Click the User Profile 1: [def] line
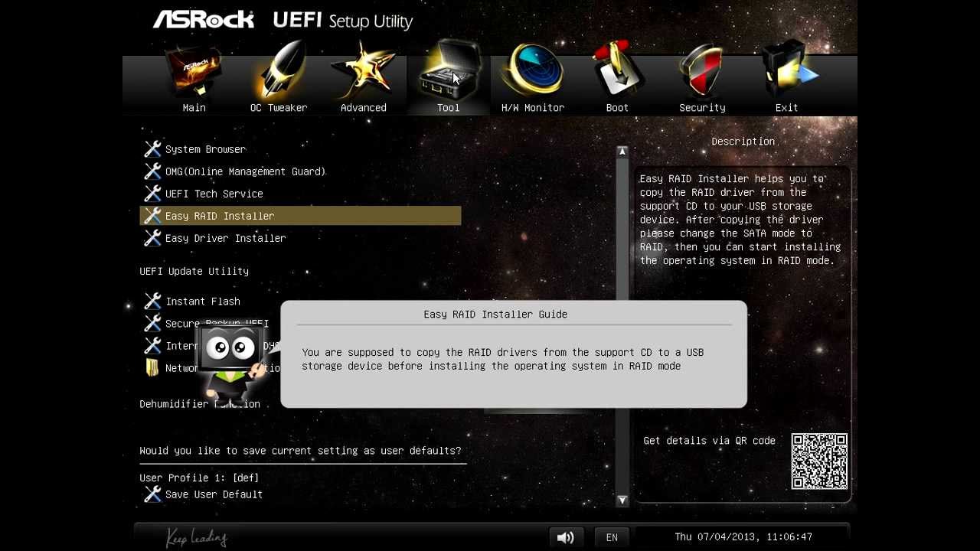This screenshot has height=551, width=980. tap(199, 478)
